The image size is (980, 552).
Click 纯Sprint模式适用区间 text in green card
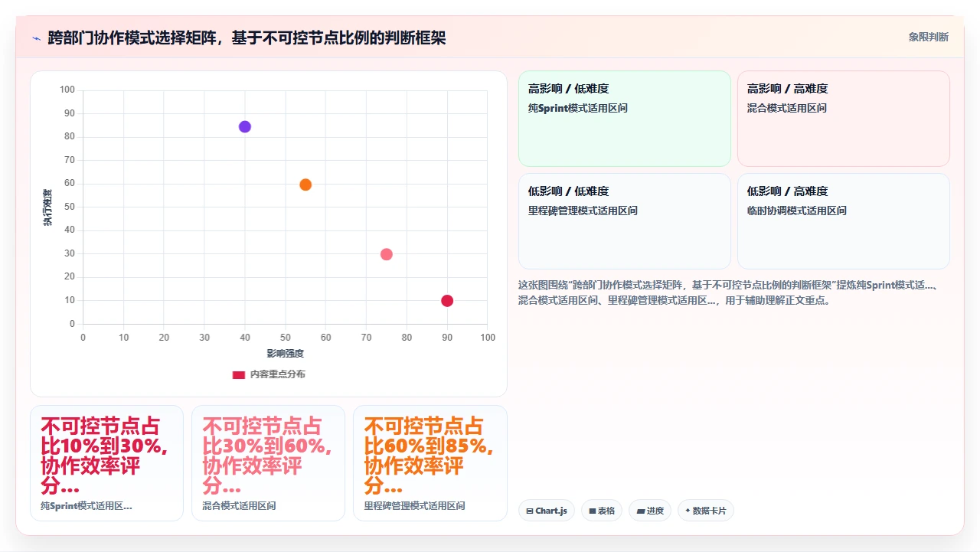click(578, 108)
